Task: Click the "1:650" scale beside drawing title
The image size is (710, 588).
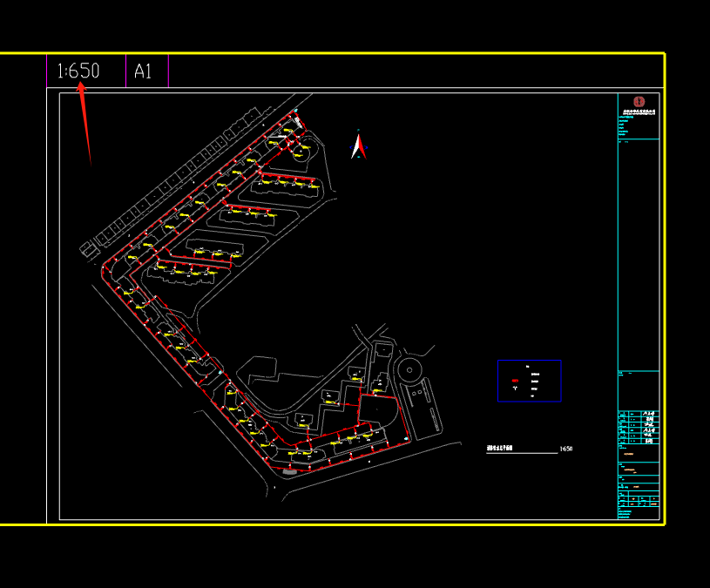Action: 566,449
